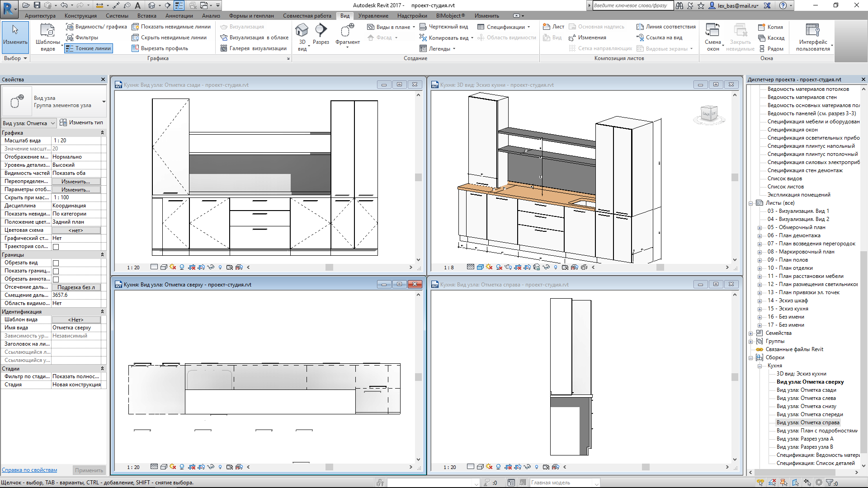Click the Копия window tool

pos(770,27)
